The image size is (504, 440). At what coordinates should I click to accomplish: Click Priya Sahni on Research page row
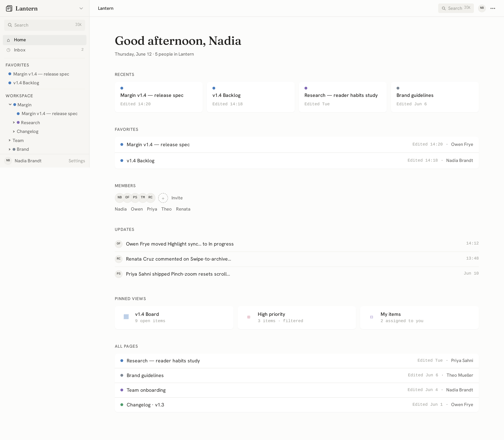(x=462, y=360)
